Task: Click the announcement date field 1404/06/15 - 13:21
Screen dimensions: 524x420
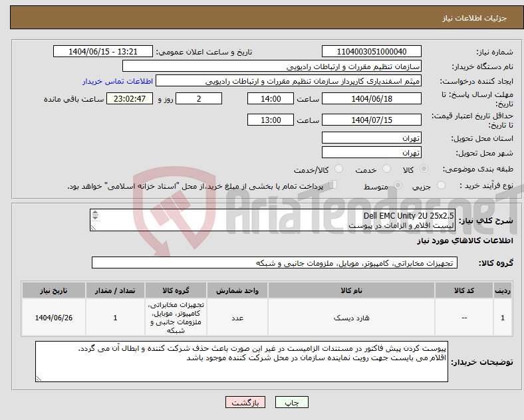Action: (103, 51)
